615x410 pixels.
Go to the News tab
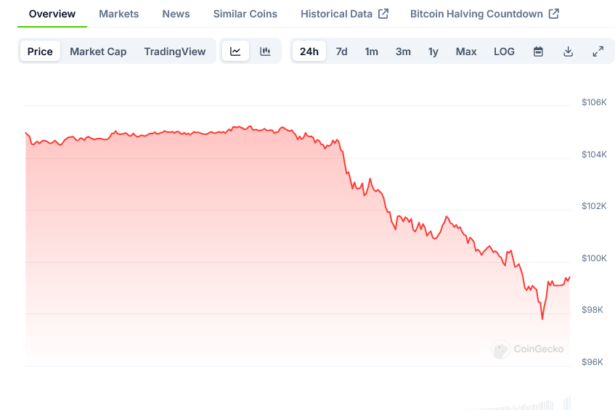click(x=175, y=14)
